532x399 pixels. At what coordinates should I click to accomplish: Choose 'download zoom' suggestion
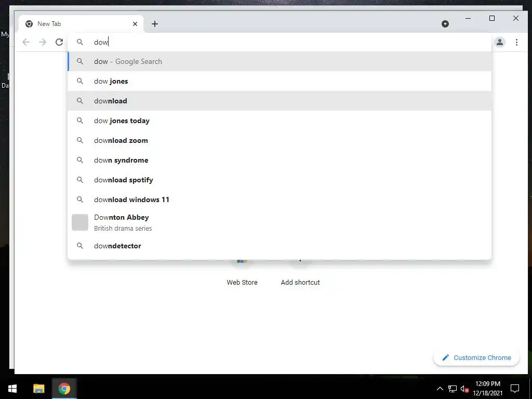coord(280,140)
